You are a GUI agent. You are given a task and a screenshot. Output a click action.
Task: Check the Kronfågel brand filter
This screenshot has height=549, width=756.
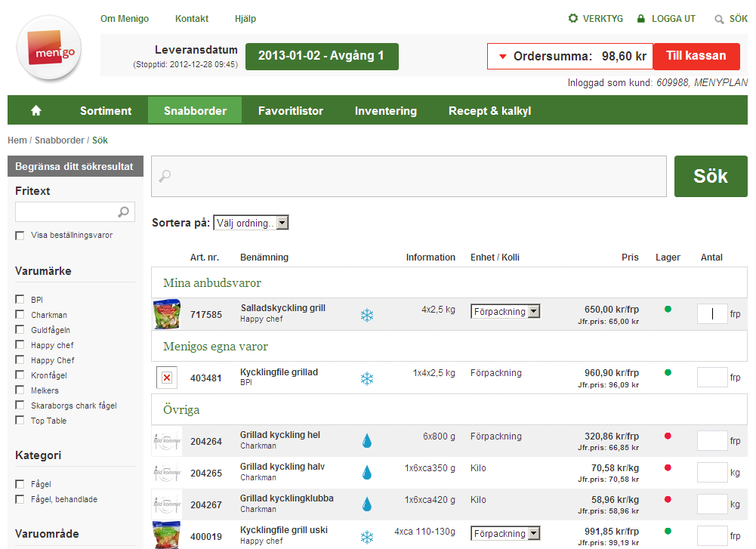tap(20, 375)
